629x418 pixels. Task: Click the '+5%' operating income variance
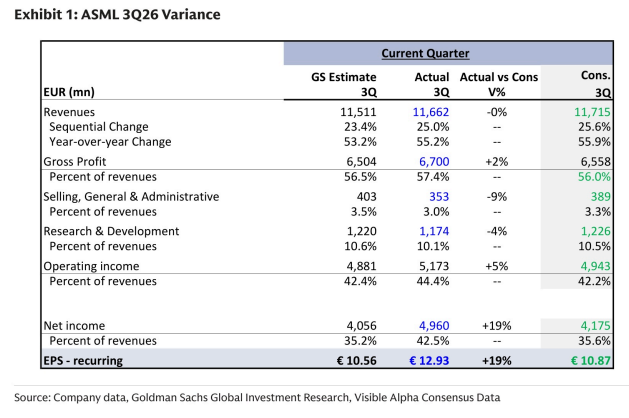[x=497, y=266]
